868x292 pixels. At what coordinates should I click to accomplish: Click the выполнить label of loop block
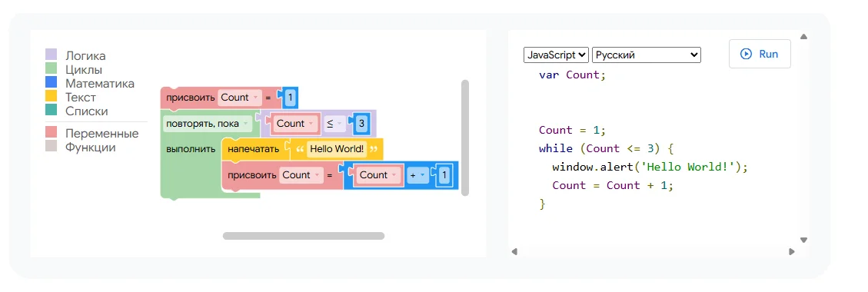[191, 149]
